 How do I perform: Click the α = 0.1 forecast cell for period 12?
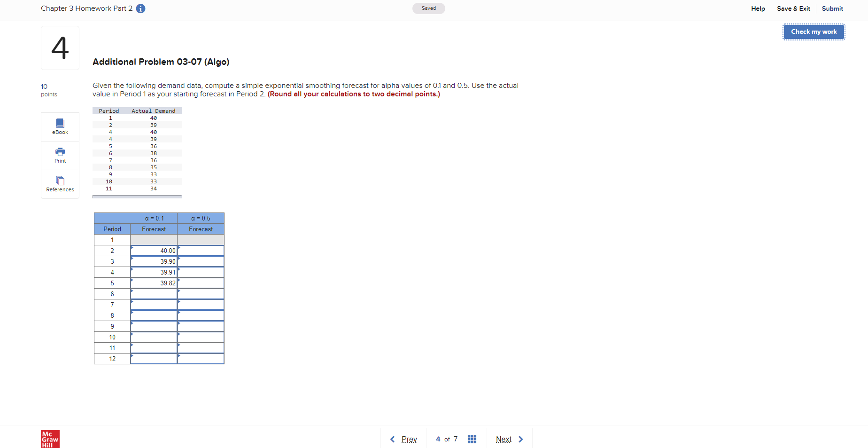pyautogui.click(x=154, y=359)
